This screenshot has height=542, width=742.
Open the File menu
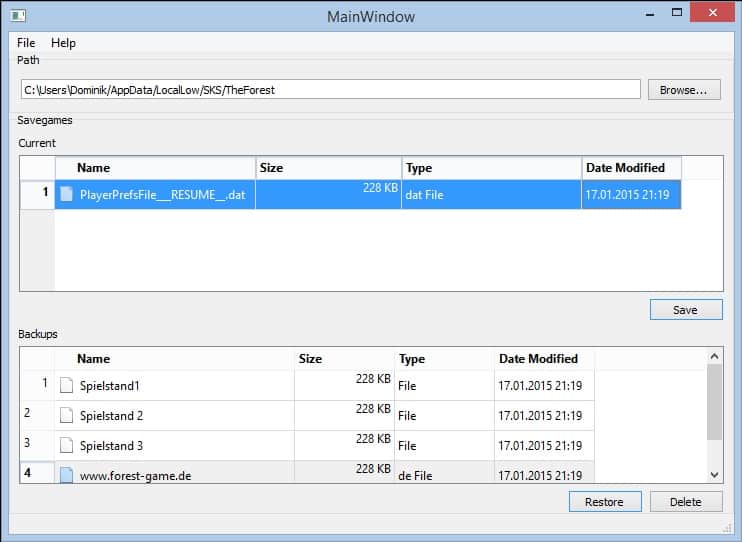[x=26, y=43]
